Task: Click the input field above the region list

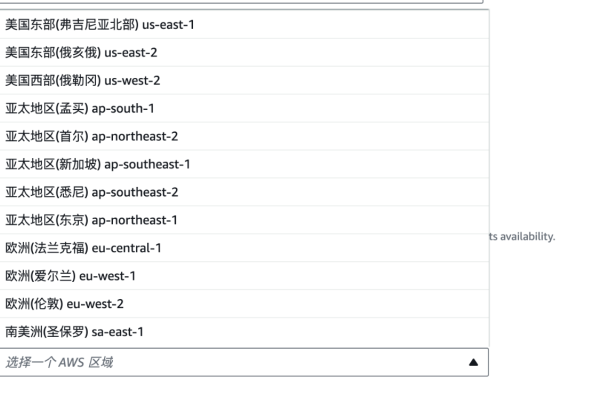Action: [241, 2]
